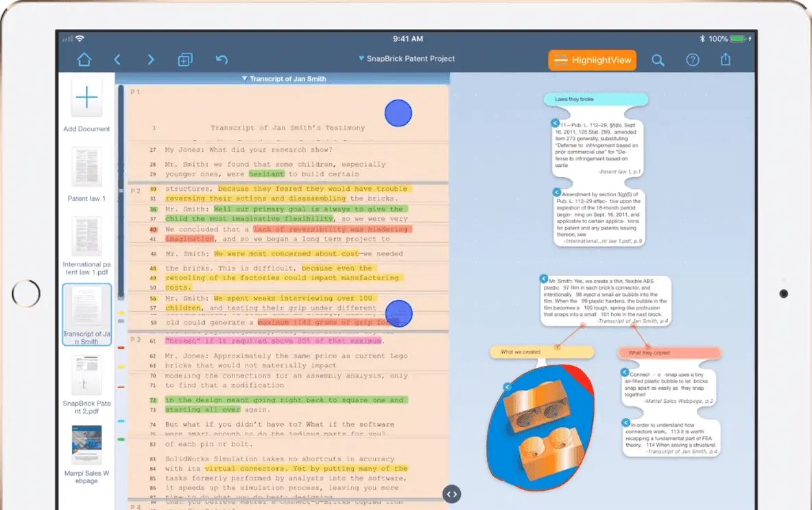Select Transcript of Jan Smith thumbnail
Viewport: 812px width, 510px height.
pos(87,314)
